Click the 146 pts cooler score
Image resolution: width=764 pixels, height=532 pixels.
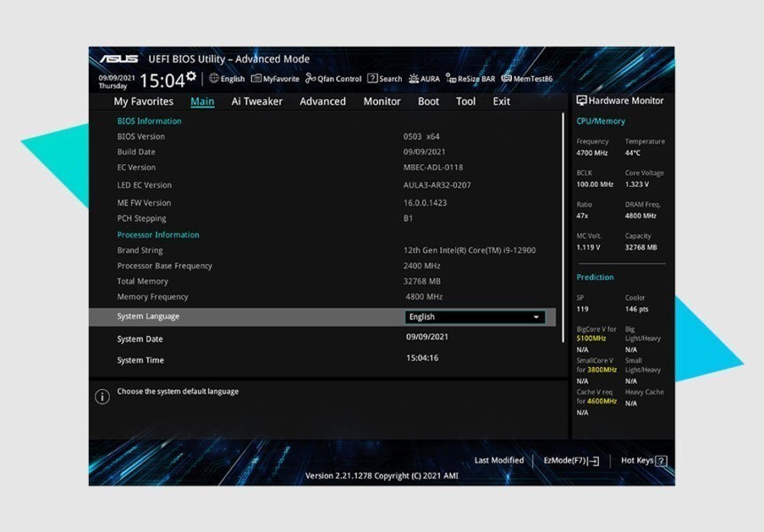tap(637, 309)
